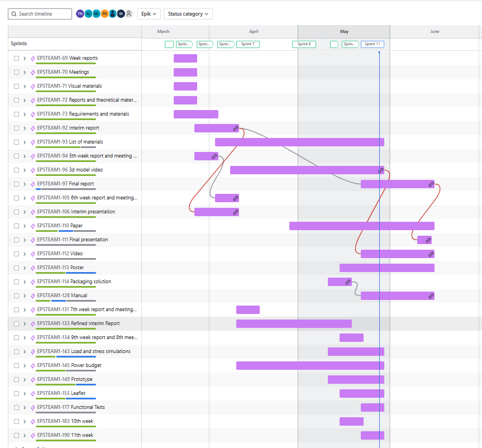The image size is (482, 448).
Task: Select checkbox next to EPSTEAM1-149 Prototype
Action: tap(17, 379)
